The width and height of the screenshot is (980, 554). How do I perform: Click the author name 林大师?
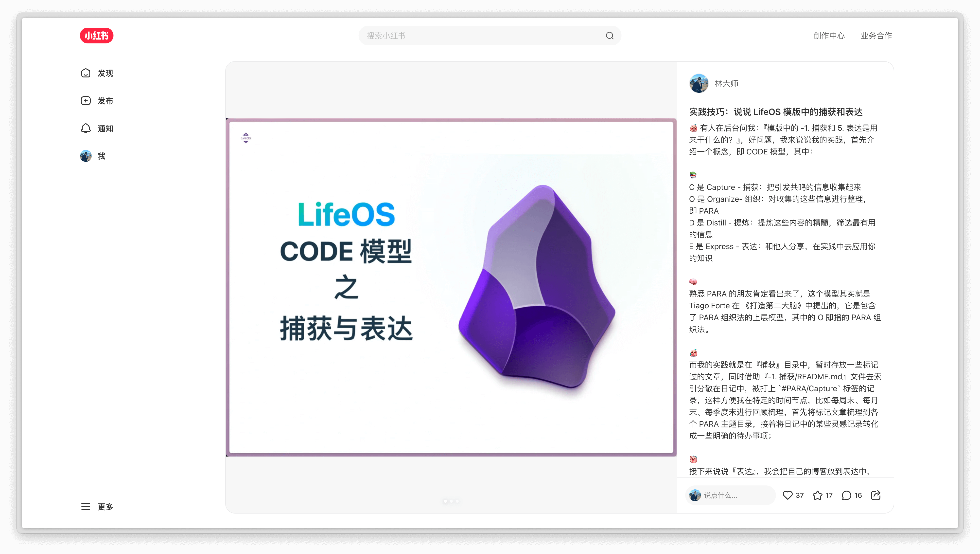[726, 83]
